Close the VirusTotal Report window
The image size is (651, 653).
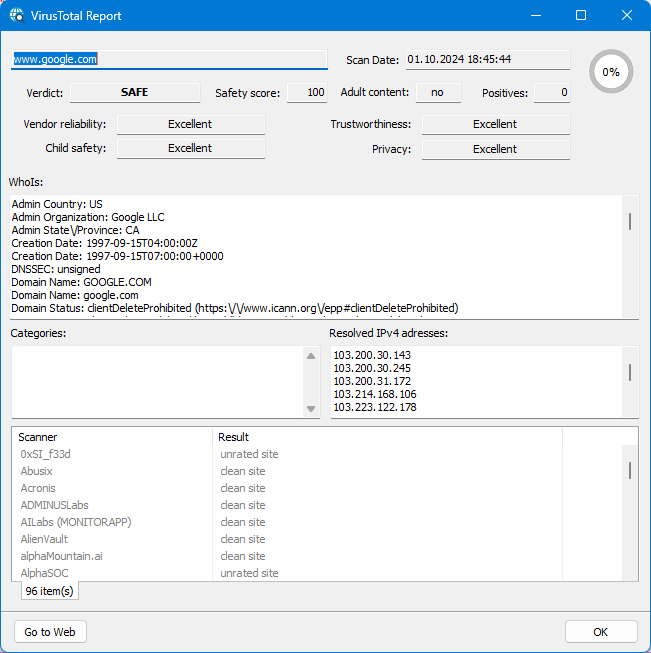click(627, 15)
